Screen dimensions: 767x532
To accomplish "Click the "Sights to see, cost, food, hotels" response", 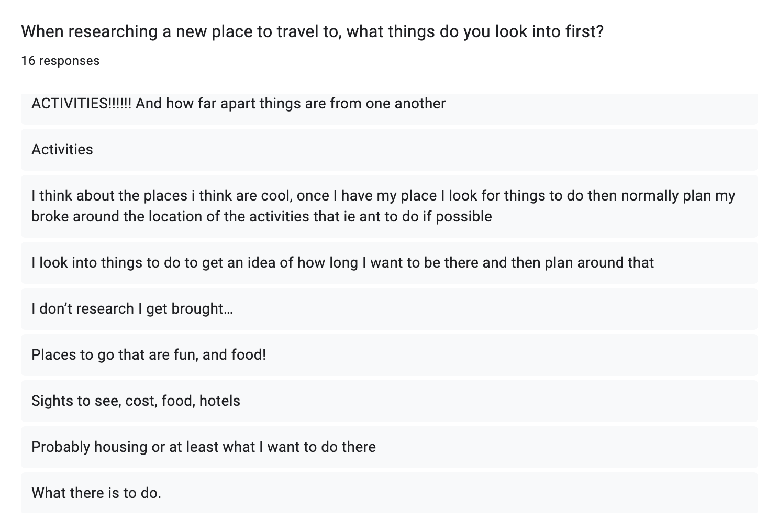I will pyautogui.click(x=136, y=401).
